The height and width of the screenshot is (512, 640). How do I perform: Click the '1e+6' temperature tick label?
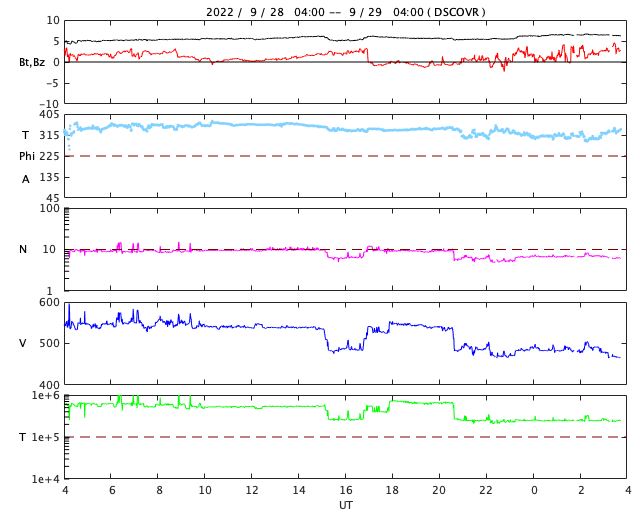[45, 395]
